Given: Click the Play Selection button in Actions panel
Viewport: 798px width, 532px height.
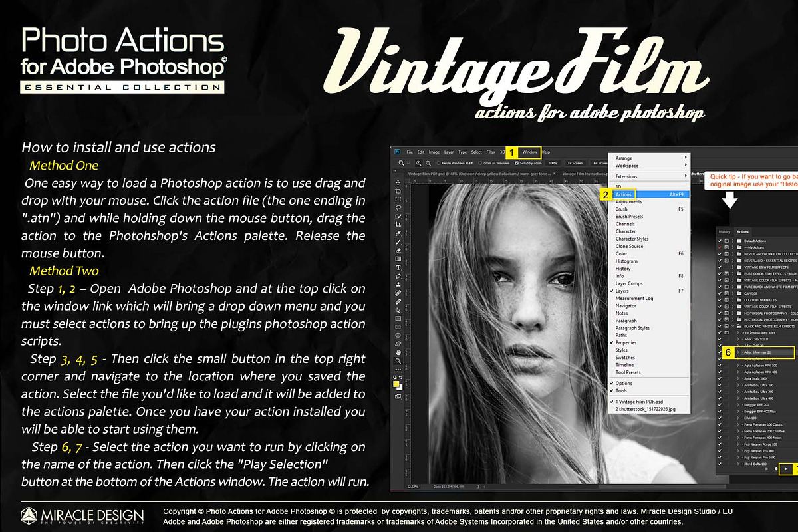Looking at the screenshot, I should coord(786,469).
